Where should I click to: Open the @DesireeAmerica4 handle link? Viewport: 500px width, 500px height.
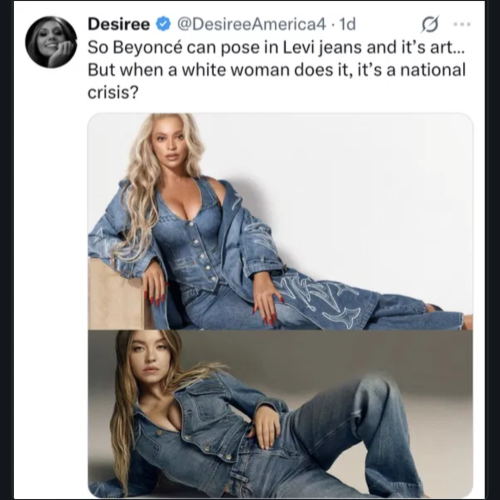click(251, 24)
